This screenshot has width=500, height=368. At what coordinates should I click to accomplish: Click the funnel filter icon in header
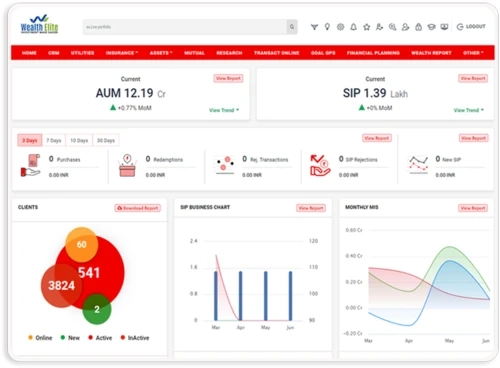314,27
